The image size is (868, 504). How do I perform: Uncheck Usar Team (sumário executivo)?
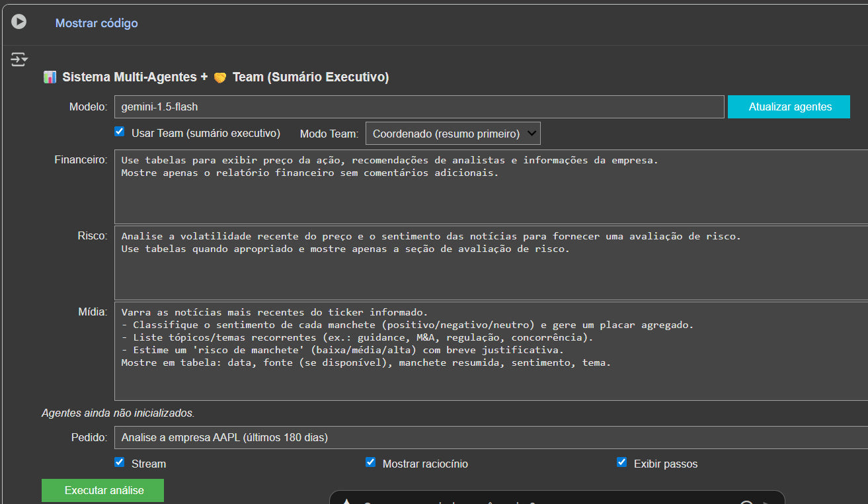point(120,132)
